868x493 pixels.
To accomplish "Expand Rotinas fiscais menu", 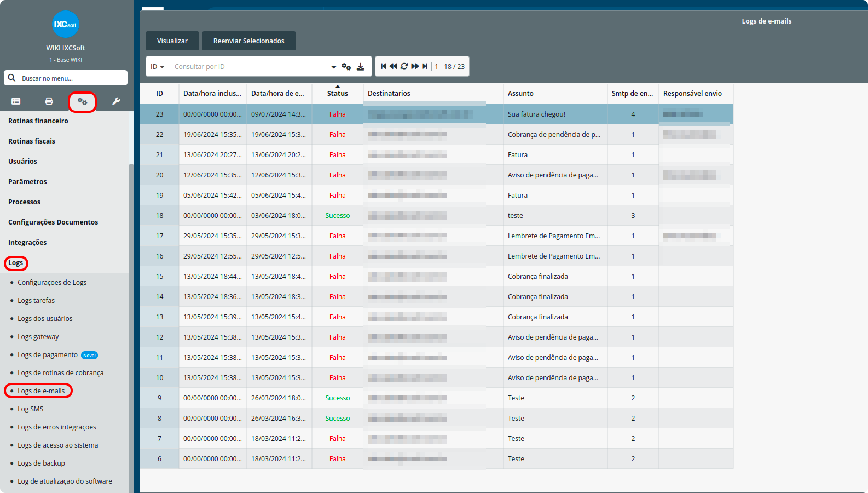I will point(32,141).
